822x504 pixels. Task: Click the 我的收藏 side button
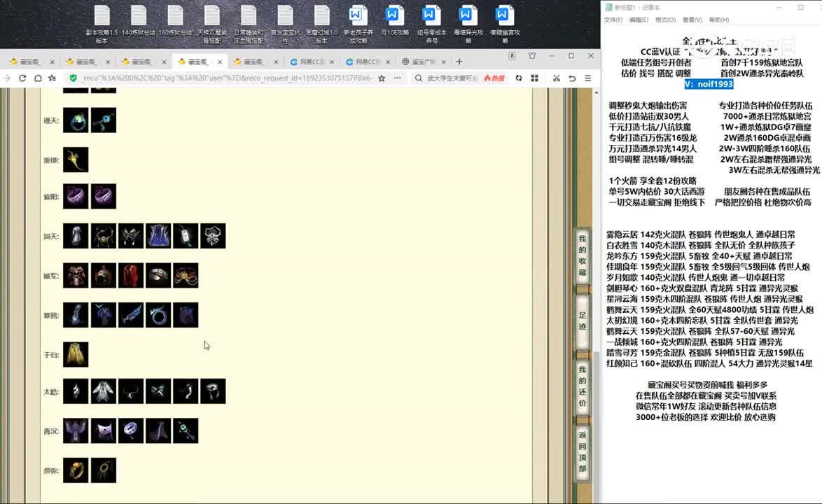click(x=583, y=255)
